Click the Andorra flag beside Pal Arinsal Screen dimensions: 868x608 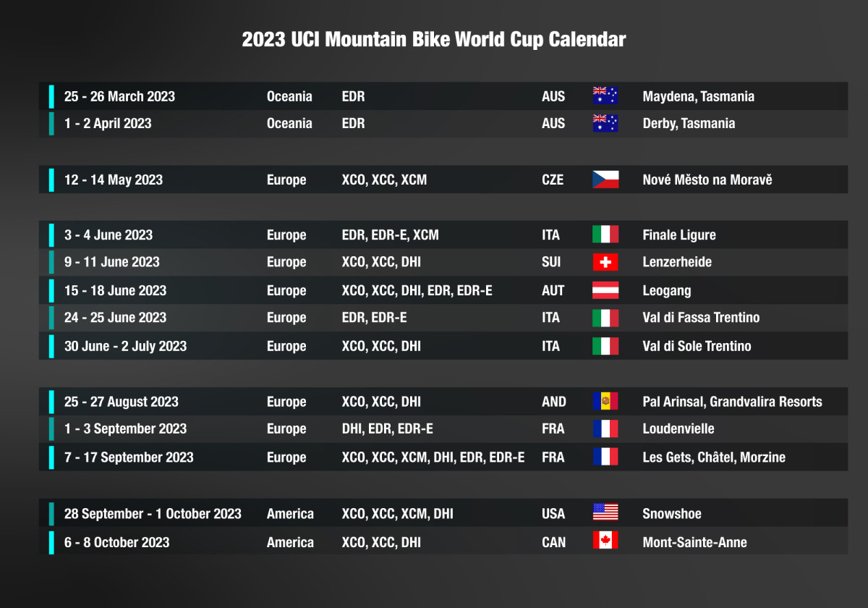tap(605, 402)
